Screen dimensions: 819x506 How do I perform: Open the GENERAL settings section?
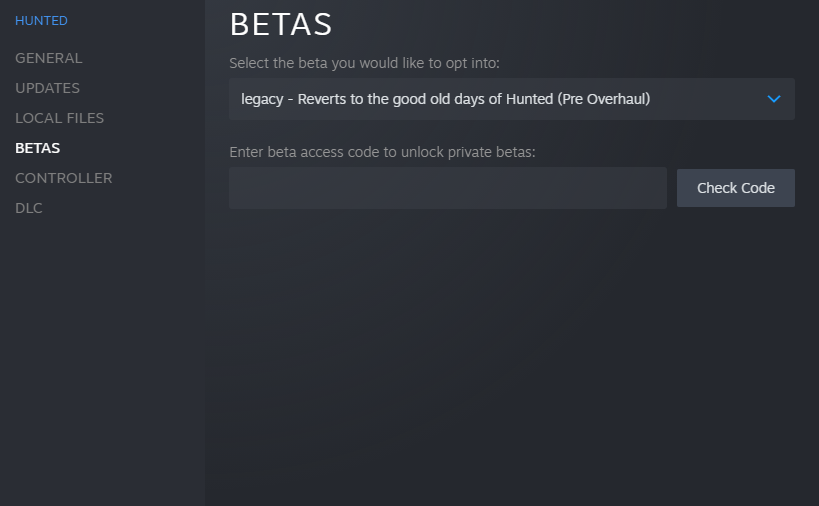coord(48,58)
